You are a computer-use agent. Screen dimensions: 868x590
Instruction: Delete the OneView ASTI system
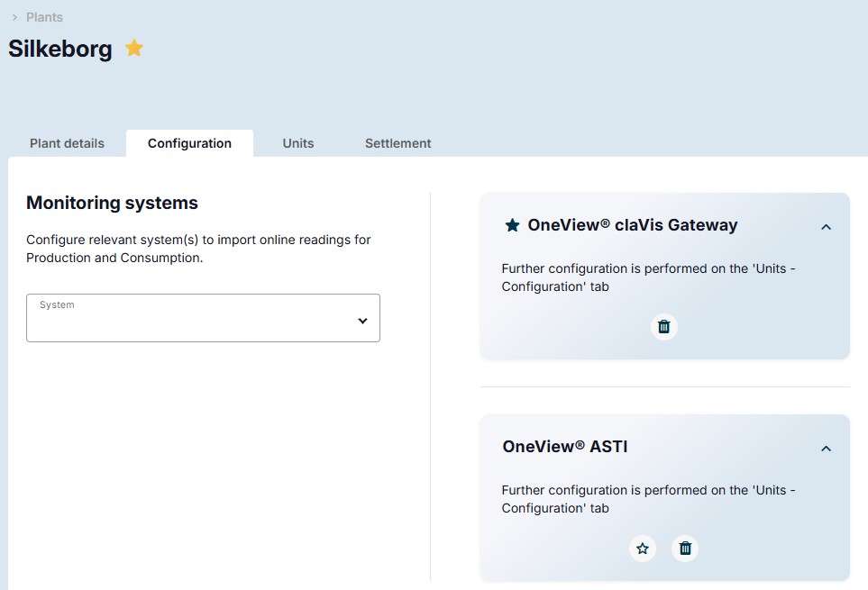click(x=685, y=548)
